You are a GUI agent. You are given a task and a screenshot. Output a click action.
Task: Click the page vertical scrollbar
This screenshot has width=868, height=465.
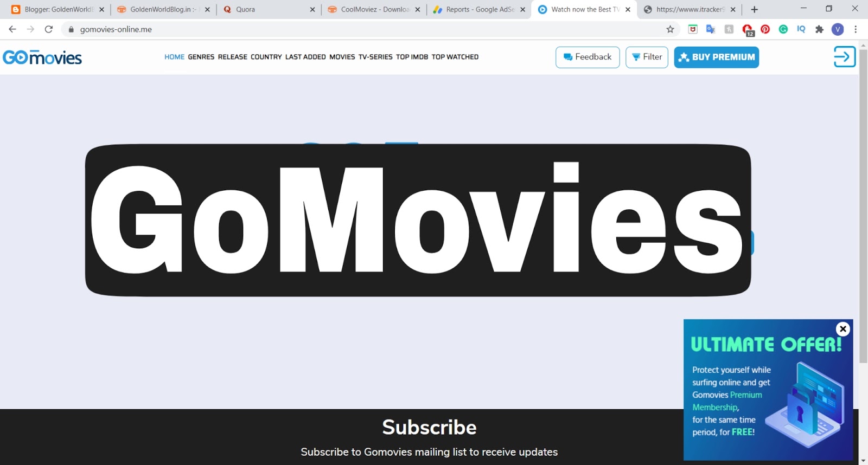pyautogui.click(x=863, y=206)
